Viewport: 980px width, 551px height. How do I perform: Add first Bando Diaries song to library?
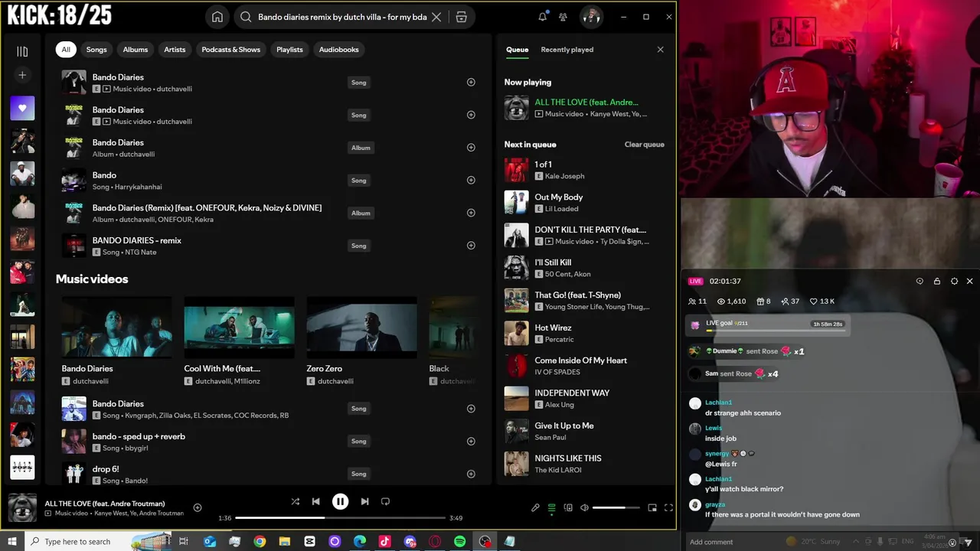click(x=471, y=82)
